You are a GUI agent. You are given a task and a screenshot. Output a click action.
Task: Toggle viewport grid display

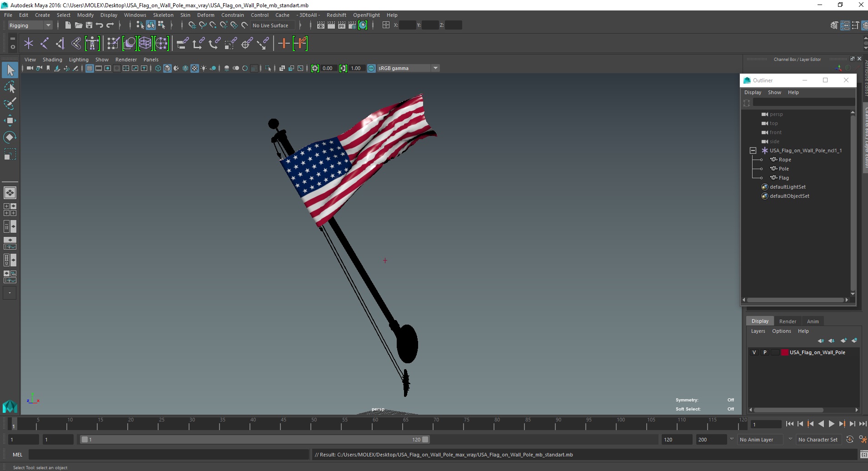point(90,68)
